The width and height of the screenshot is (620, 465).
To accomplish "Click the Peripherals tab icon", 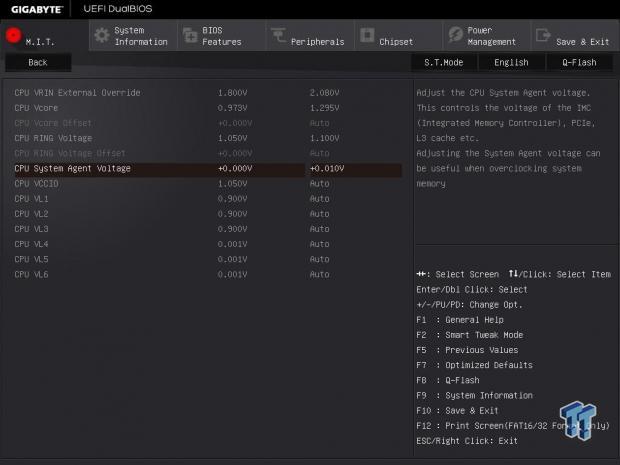I will (x=278, y=37).
